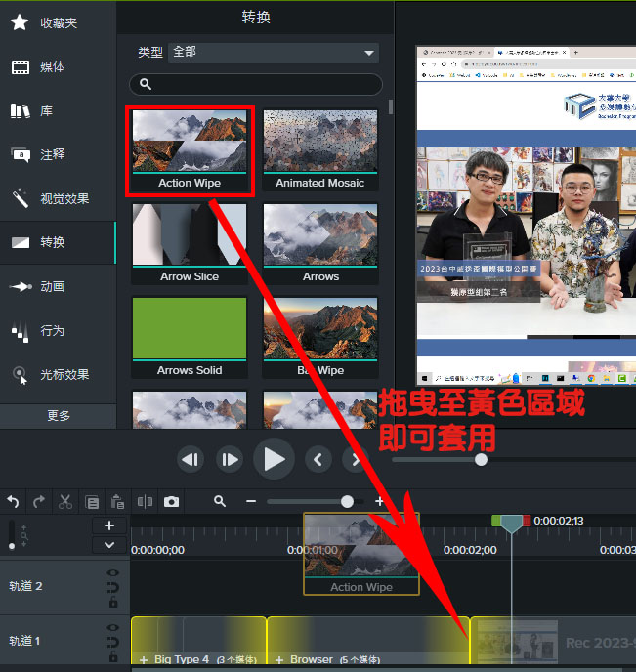This screenshot has height=672, width=636.
Task: Click the camera snapshot icon
Action: [172, 502]
